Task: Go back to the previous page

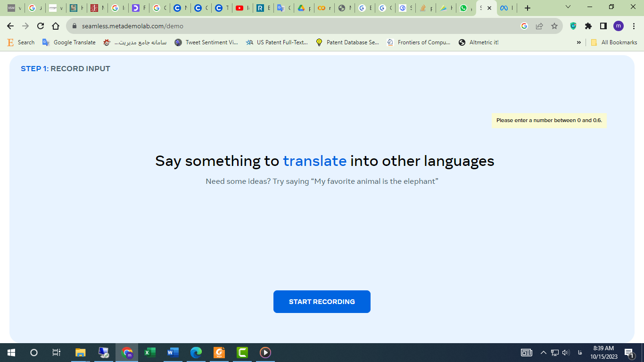Action: [10, 26]
